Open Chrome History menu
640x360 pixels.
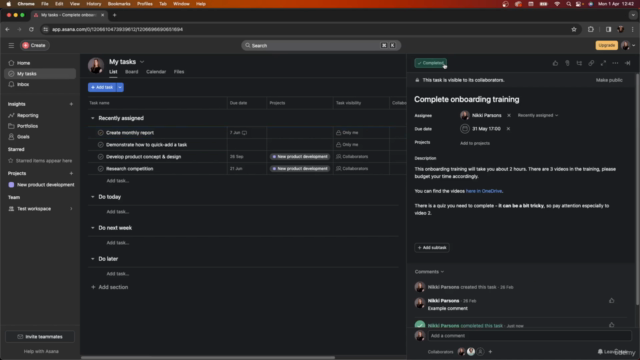click(x=93, y=4)
